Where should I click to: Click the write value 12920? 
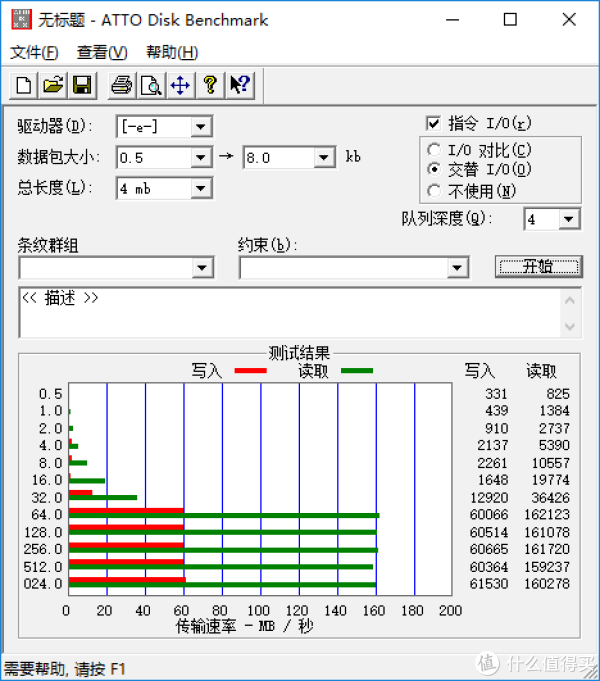489,497
